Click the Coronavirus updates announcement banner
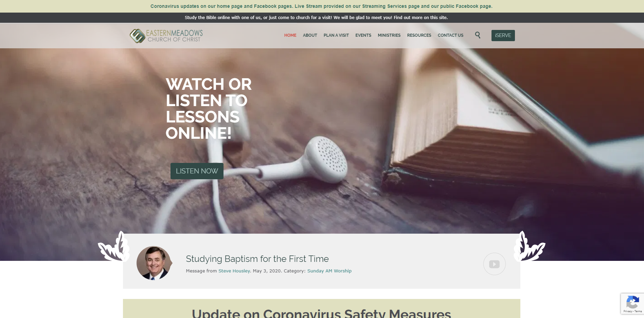 pos(321,6)
